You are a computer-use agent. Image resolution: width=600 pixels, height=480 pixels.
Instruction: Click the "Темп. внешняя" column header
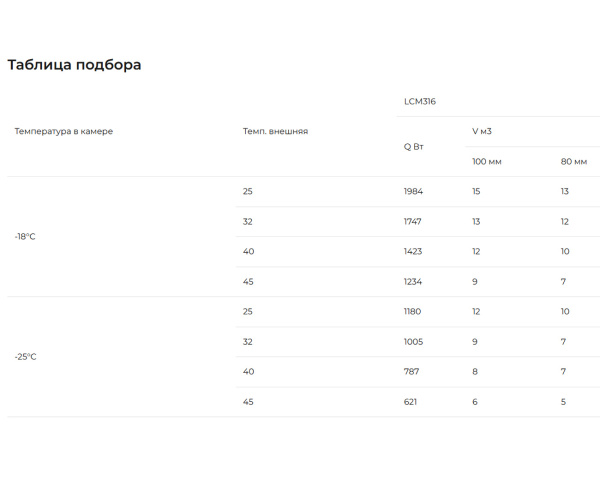point(275,131)
